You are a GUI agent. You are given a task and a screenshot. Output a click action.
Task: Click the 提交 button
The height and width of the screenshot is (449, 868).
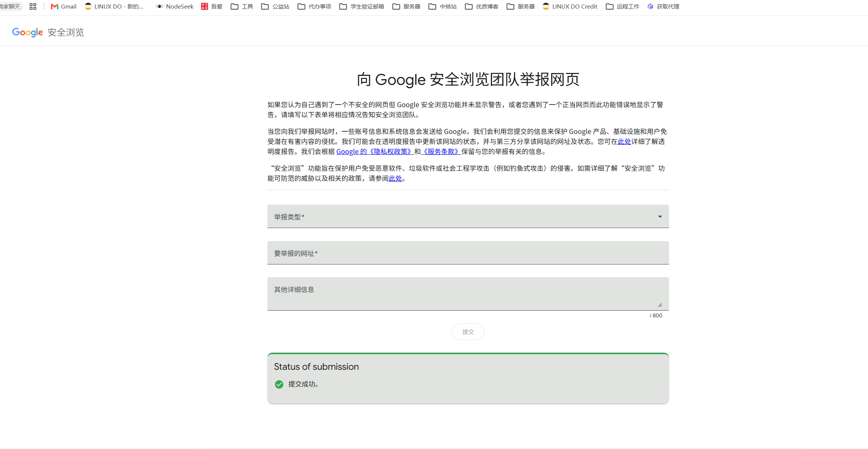coord(468,332)
